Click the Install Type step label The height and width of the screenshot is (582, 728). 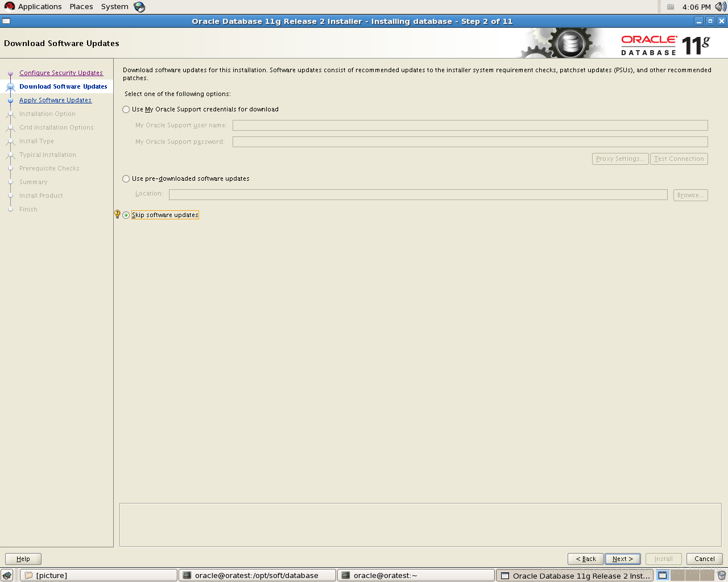(x=36, y=141)
